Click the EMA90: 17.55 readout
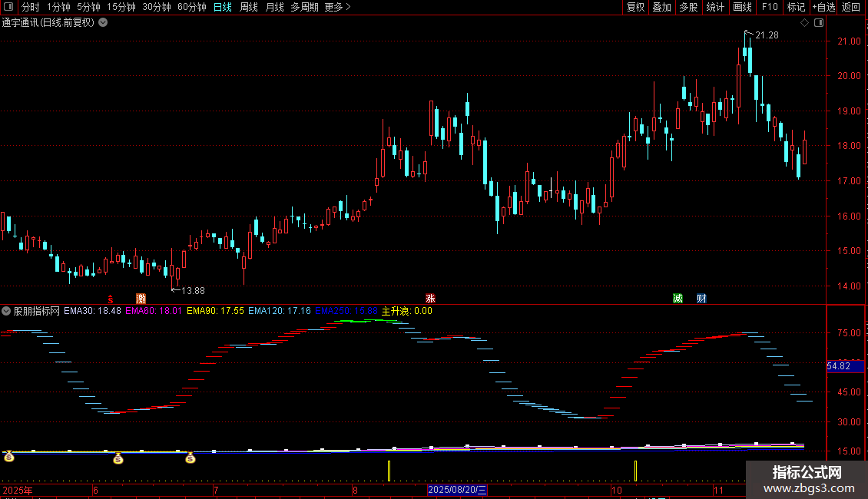 (x=215, y=311)
